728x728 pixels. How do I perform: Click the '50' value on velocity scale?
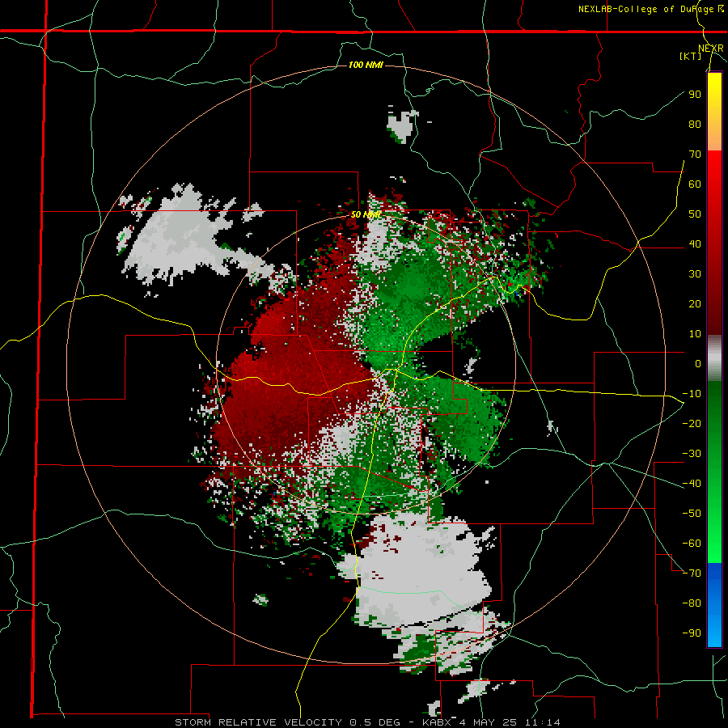point(695,214)
